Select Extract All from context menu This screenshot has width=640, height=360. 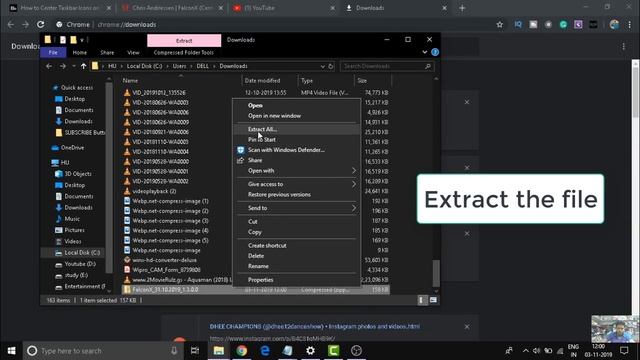pos(262,129)
